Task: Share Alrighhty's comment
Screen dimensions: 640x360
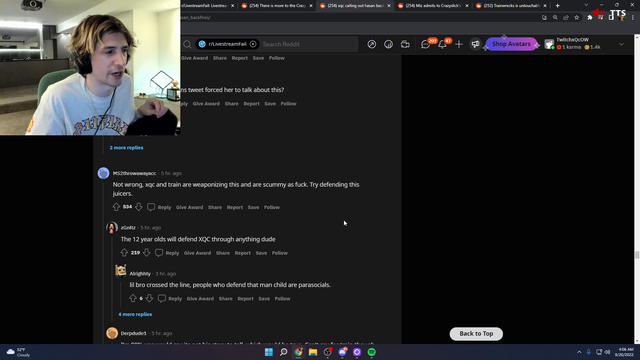Action: [x=225, y=299]
